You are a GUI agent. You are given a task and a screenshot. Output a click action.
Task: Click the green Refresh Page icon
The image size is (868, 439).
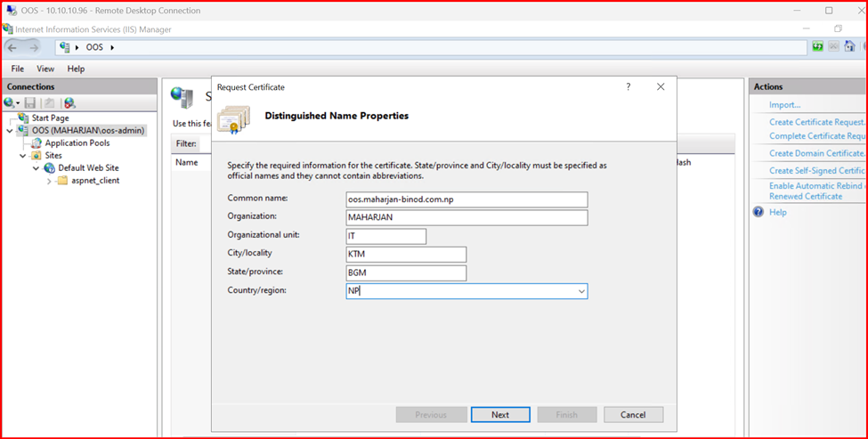tap(817, 46)
